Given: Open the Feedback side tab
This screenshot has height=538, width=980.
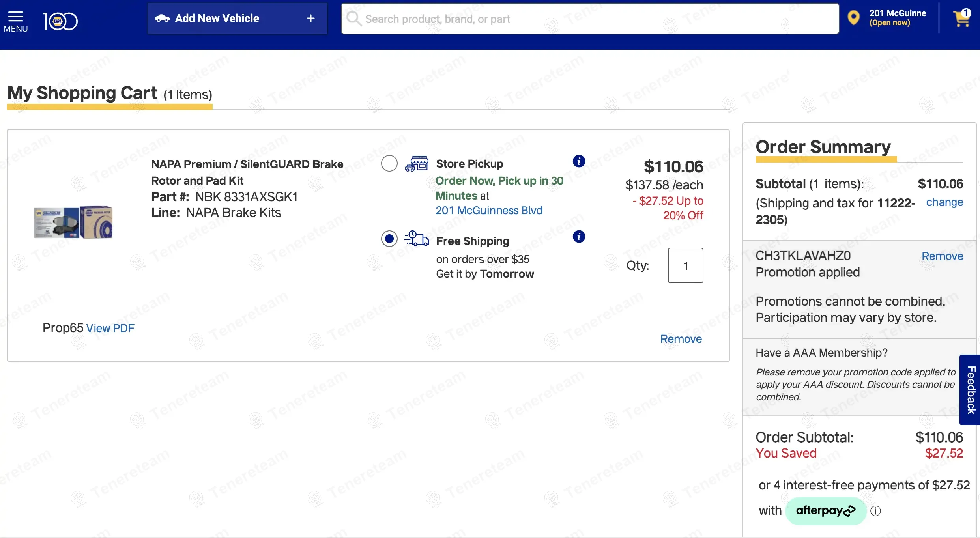Looking at the screenshot, I should pos(970,390).
